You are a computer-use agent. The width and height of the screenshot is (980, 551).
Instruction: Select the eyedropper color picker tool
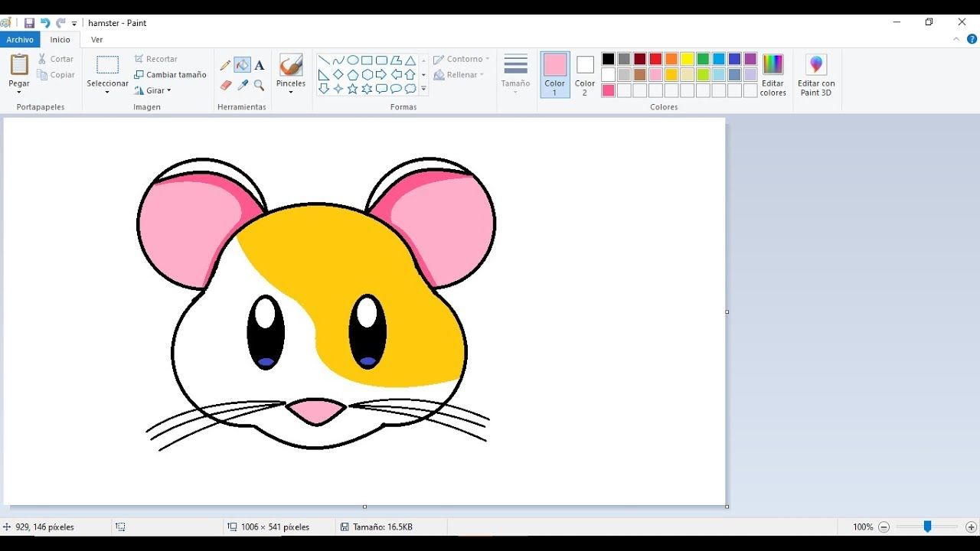242,85
